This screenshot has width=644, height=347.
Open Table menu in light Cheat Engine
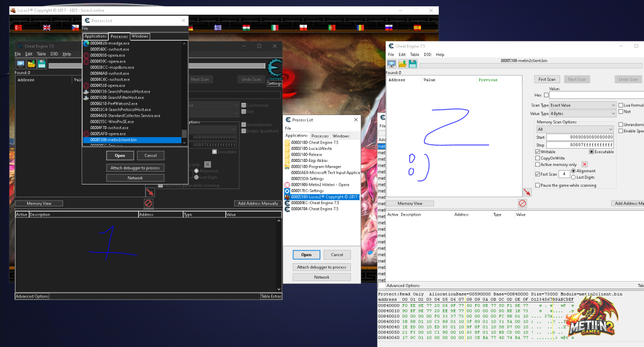click(415, 54)
